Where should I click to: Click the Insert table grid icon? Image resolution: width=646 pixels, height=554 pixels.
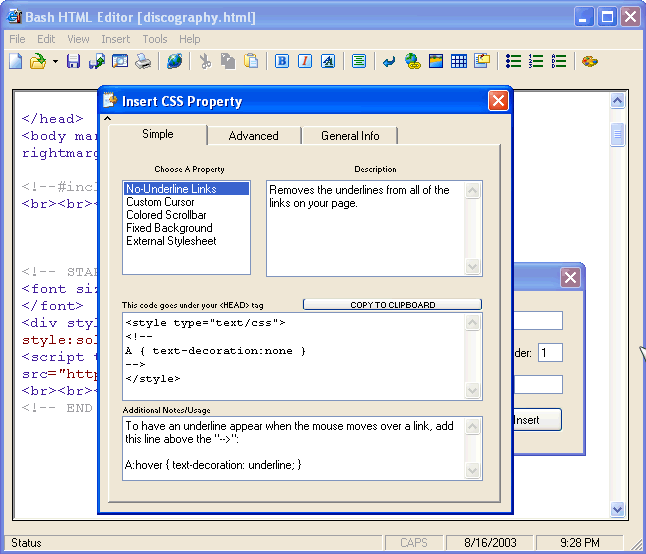click(x=459, y=61)
